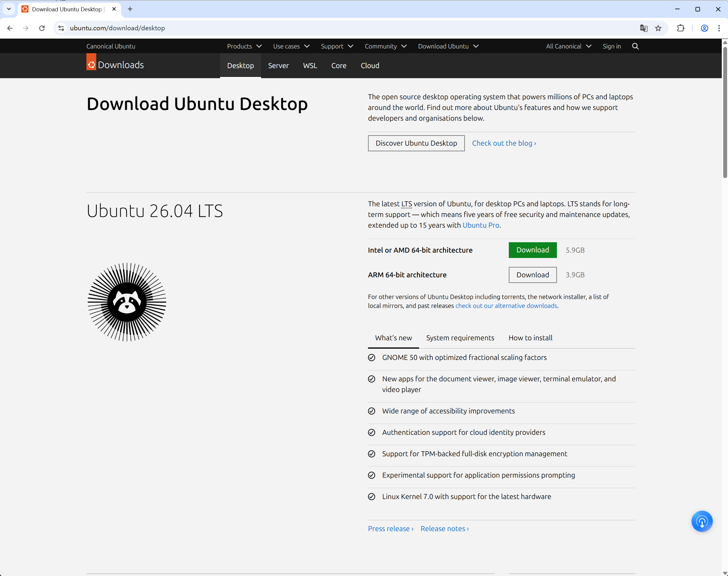View site information icon in address bar
728x576 pixels.
coord(61,28)
